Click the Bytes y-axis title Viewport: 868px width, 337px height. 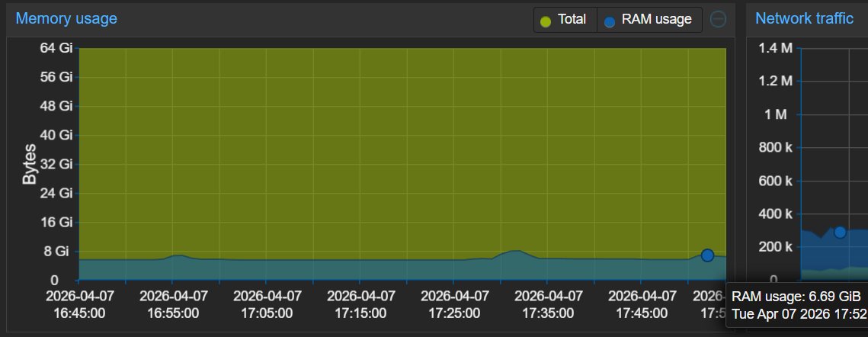tap(29, 164)
